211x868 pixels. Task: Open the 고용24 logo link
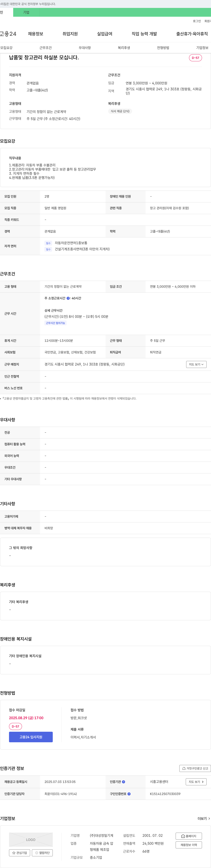(8, 34)
